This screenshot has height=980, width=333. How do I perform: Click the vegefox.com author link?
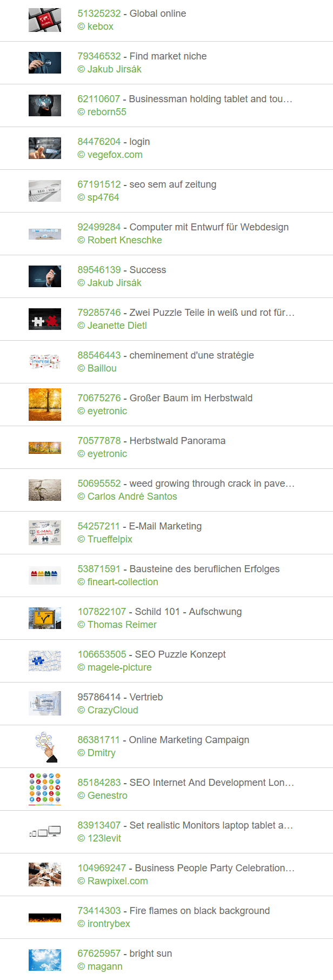coord(110,155)
